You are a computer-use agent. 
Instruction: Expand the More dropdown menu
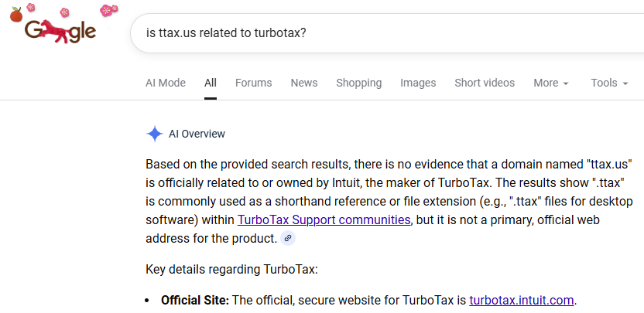pyautogui.click(x=550, y=83)
